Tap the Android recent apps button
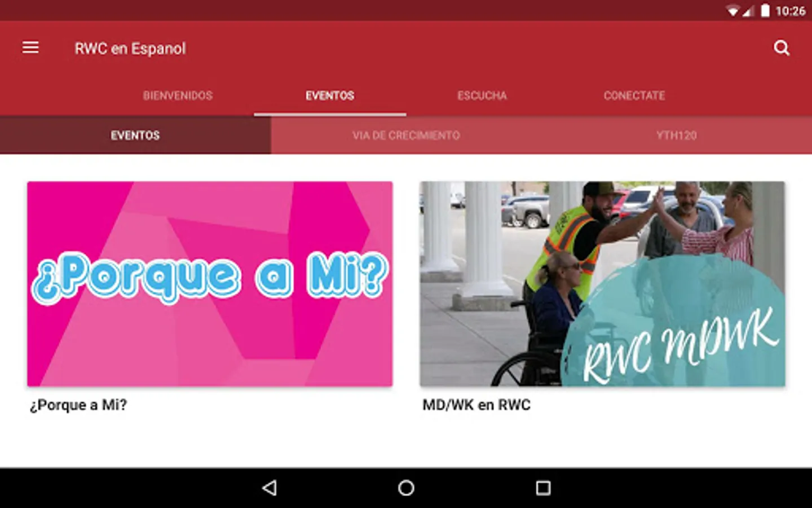 click(543, 488)
